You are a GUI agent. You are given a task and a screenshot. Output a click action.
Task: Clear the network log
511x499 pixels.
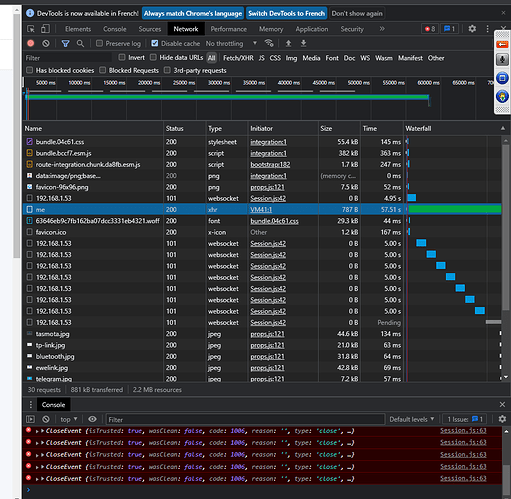(46, 43)
